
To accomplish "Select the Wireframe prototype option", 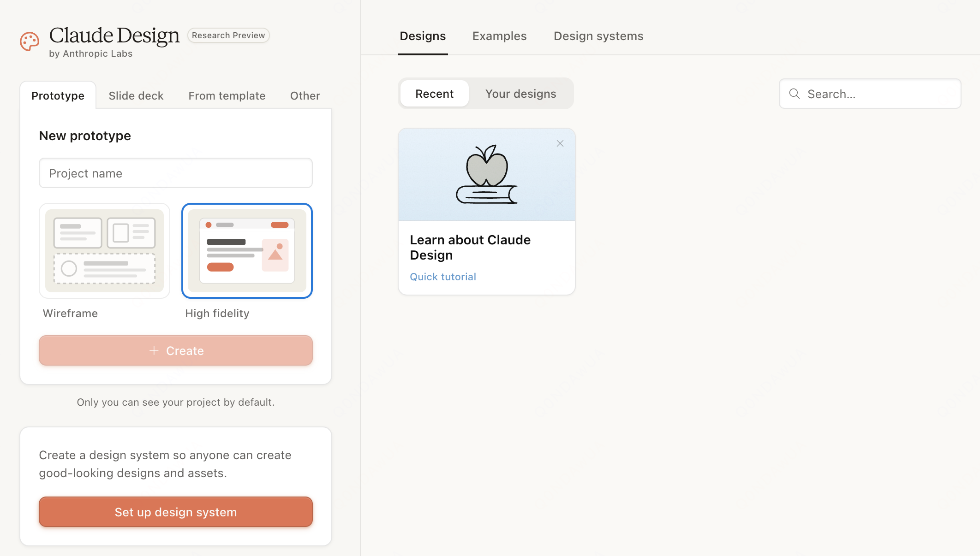I will (x=105, y=251).
